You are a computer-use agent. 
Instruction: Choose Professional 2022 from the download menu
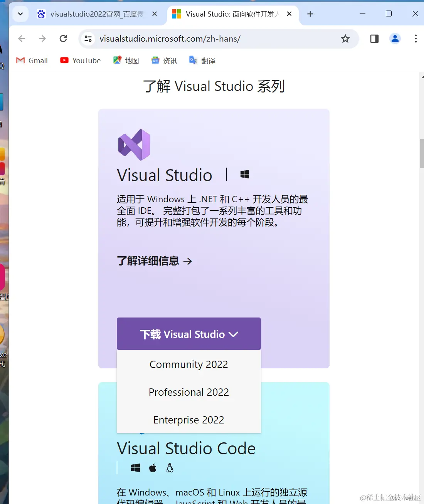(189, 392)
